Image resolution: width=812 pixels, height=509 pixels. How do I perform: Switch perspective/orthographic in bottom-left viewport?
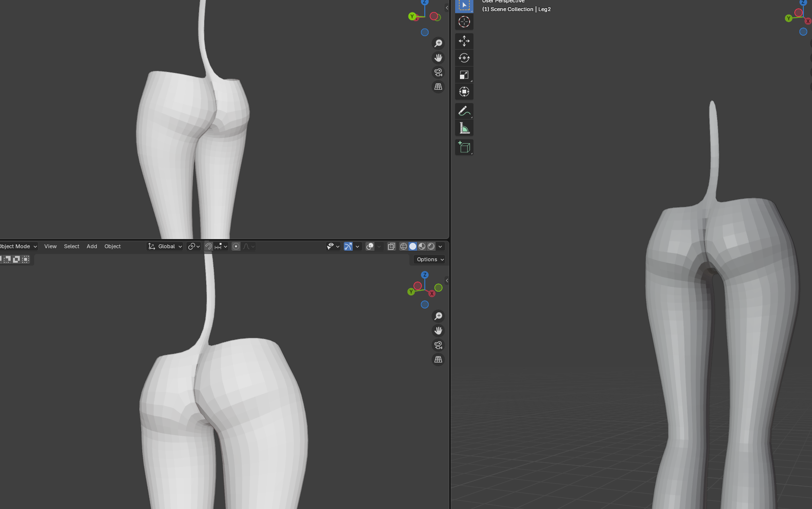pos(438,360)
